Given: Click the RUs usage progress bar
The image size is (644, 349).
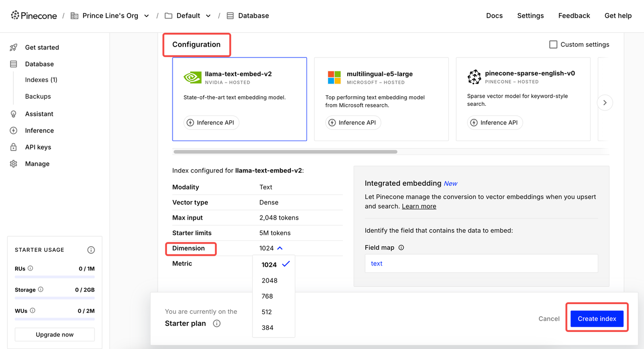Looking at the screenshot, I should (x=55, y=276).
